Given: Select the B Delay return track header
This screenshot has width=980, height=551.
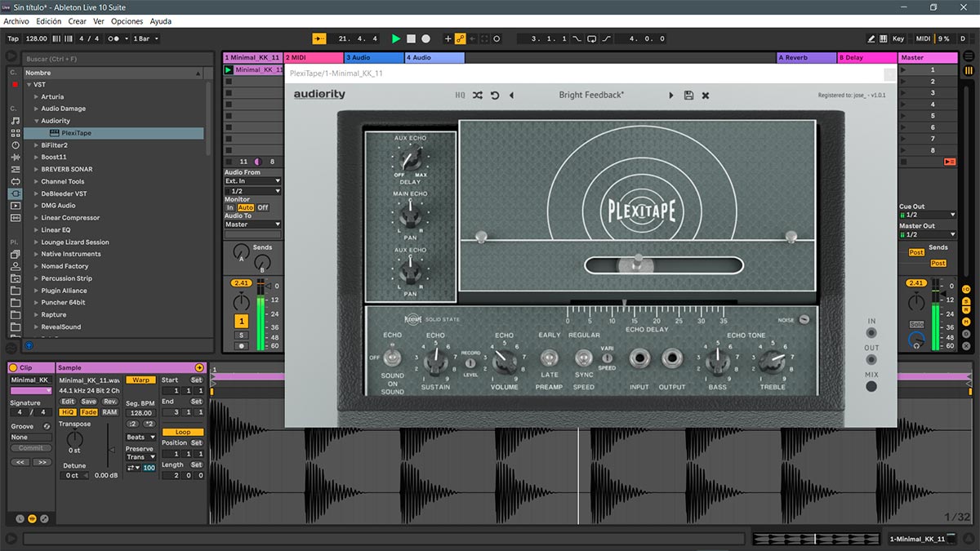Looking at the screenshot, I should [x=867, y=58].
